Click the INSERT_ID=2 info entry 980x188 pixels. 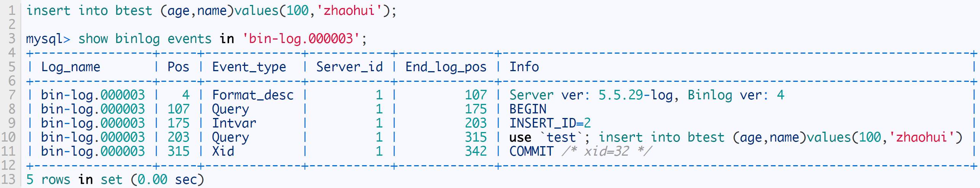[550, 123]
